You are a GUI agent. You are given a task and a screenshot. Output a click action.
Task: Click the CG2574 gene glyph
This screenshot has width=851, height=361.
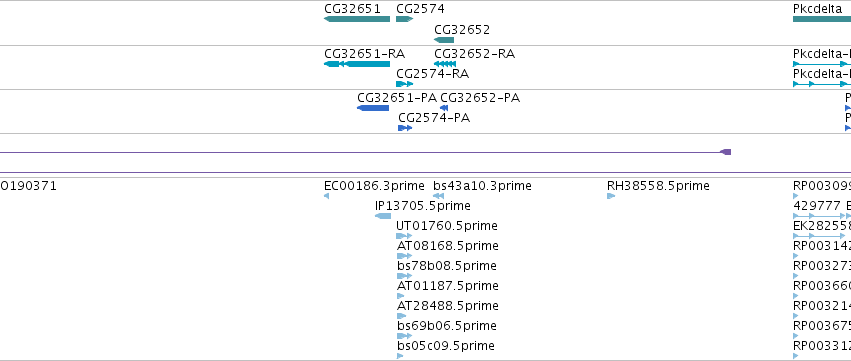[x=404, y=19]
